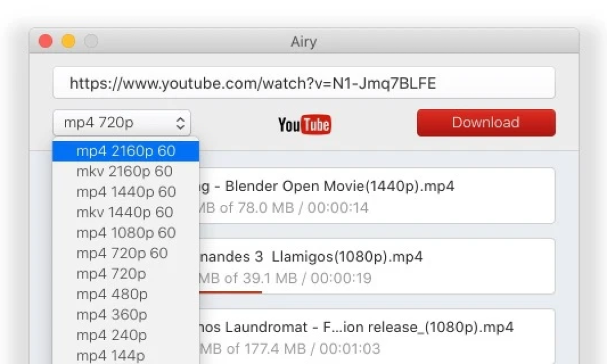Pick mp4 720p from the format list

coord(126,274)
